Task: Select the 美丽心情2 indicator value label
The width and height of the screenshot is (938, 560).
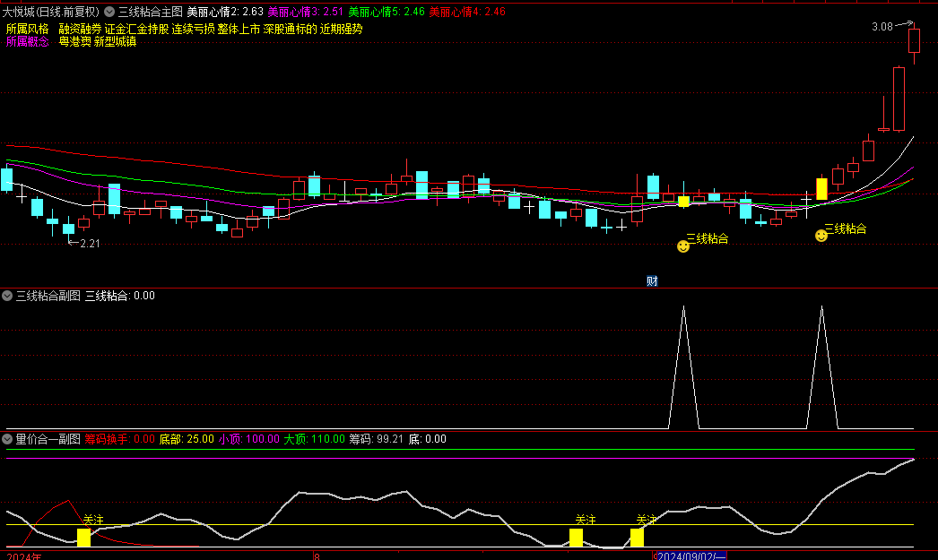Action: [224, 13]
